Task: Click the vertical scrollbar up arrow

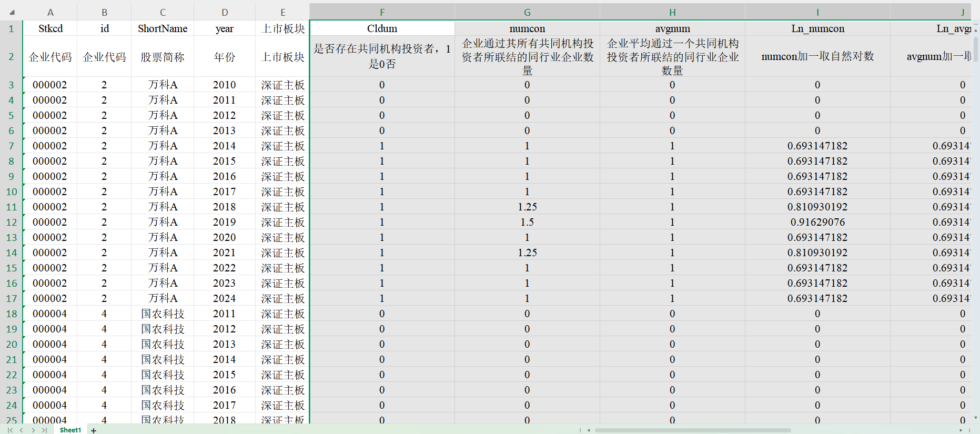Action: tap(976, 31)
